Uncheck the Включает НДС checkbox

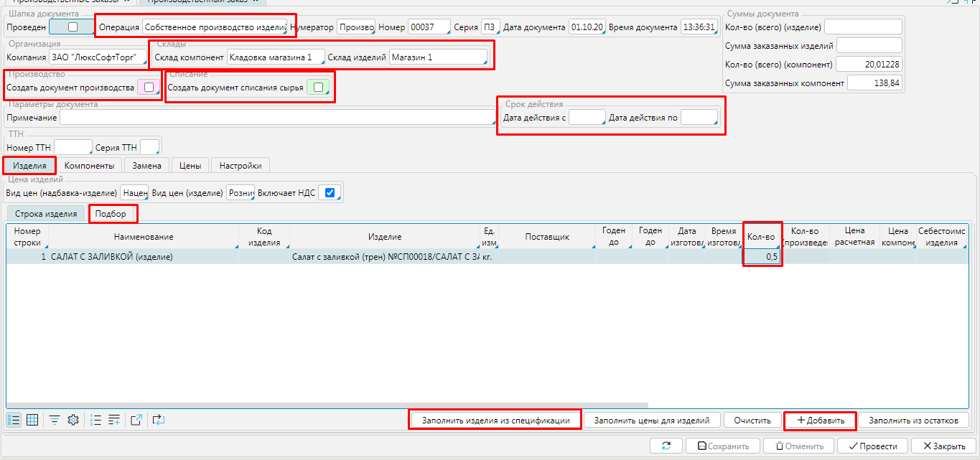tap(330, 193)
